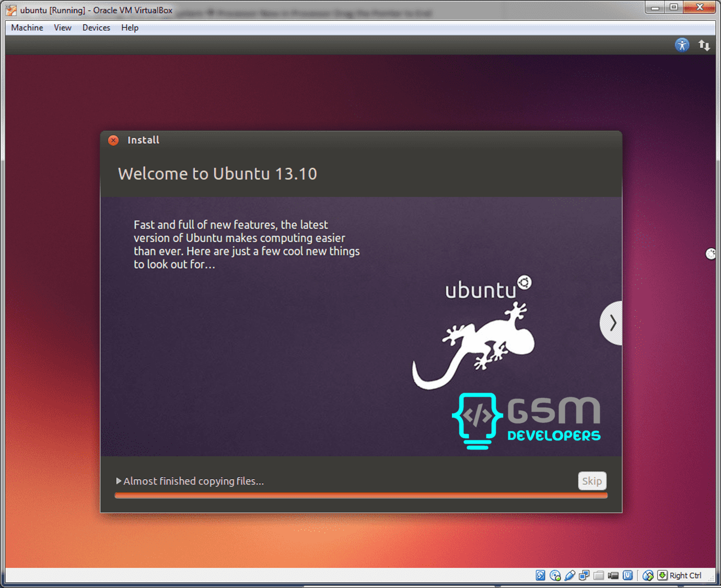The height and width of the screenshot is (588, 721).
Task: Click the mouse integration status icon
Action: coord(648,575)
